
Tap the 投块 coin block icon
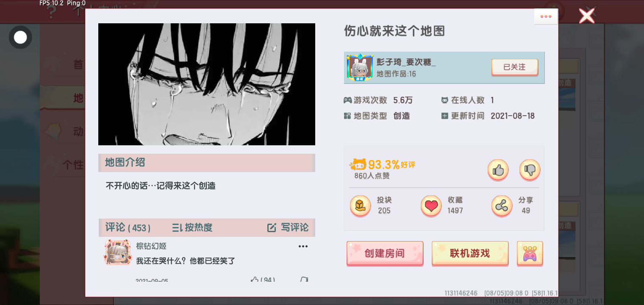point(361,206)
